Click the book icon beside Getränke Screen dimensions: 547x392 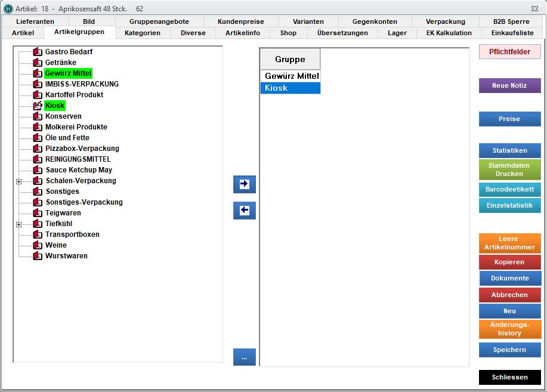click(x=38, y=63)
